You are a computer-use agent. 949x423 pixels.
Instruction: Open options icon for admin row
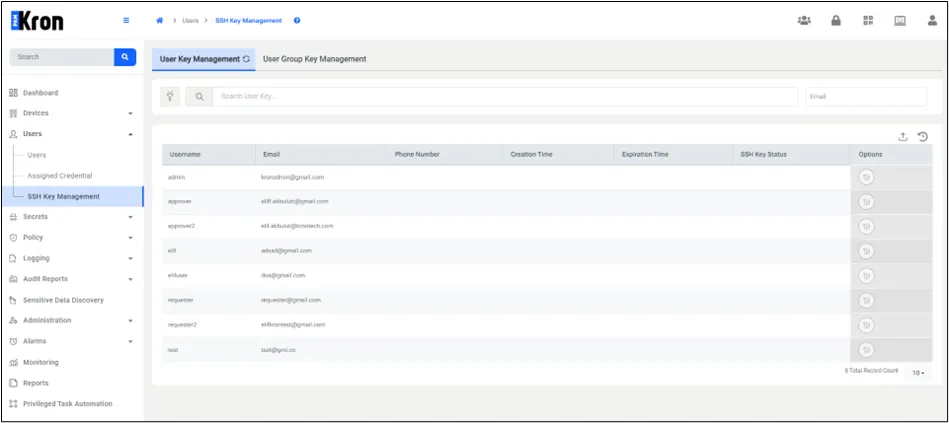(866, 177)
